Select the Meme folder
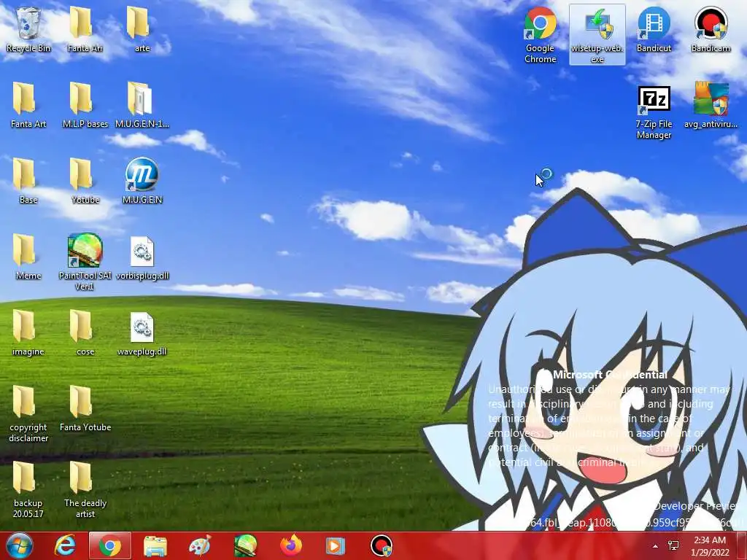Image resolution: width=747 pixels, height=560 pixels. click(28, 257)
